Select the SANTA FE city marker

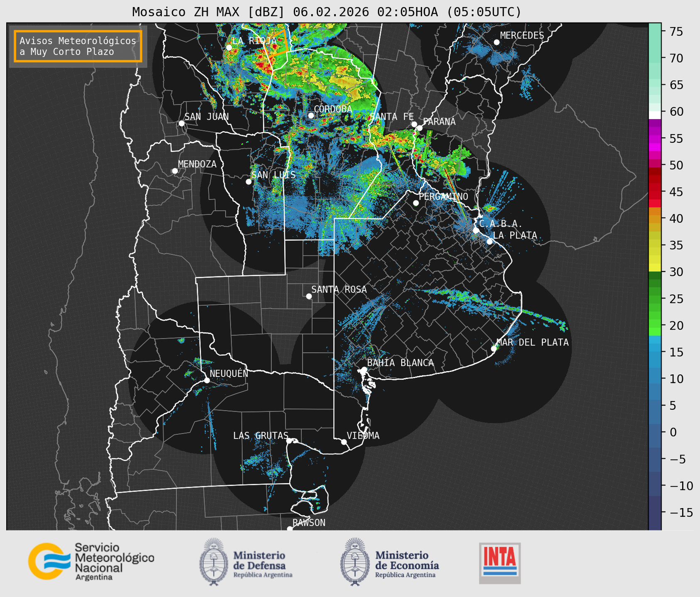pos(414,124)
